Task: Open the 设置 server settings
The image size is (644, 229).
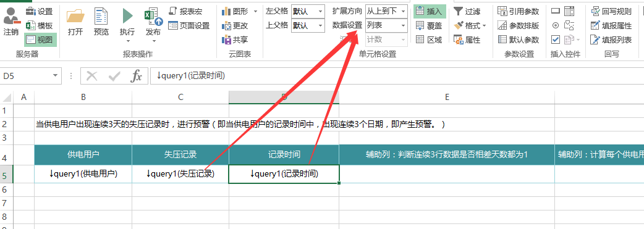Action: pyautogui.click(x=40, y=12)
